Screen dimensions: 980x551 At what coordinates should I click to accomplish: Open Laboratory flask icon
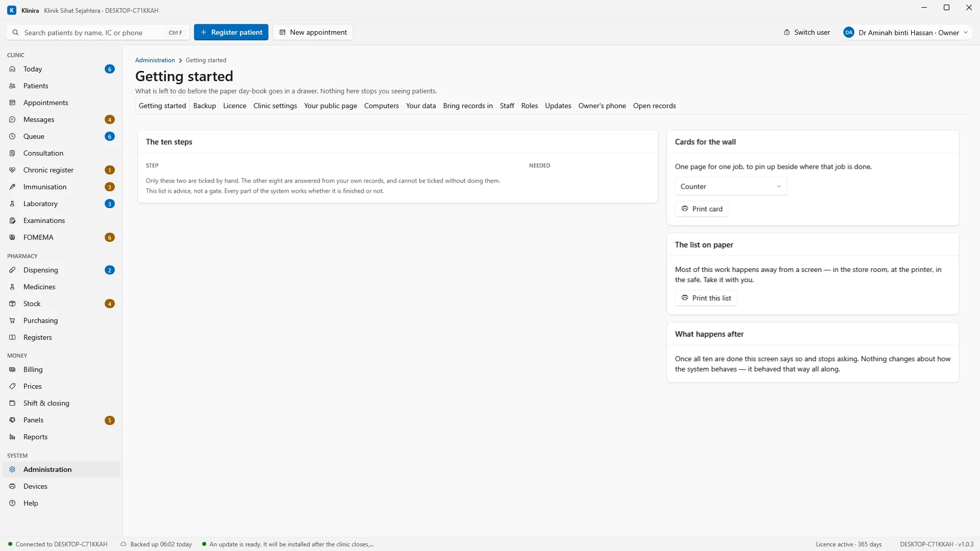click(x=12, y=204)
